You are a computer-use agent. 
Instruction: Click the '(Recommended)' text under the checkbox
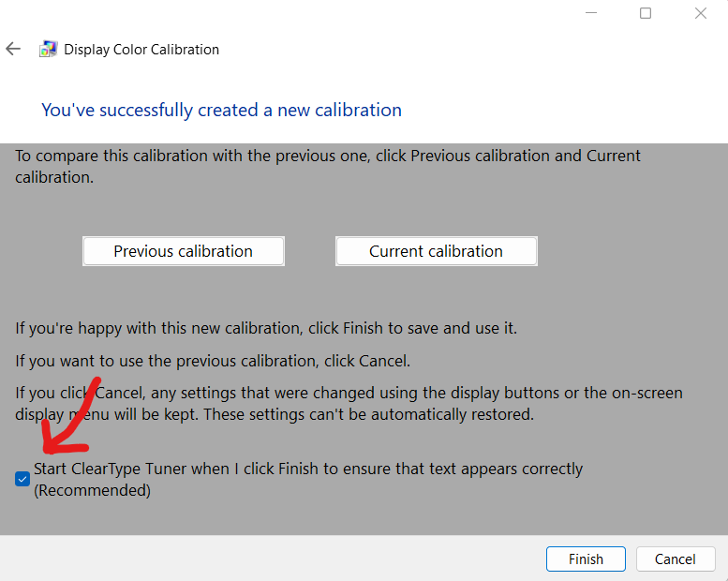pyautogui.click(x=92, y=490)
